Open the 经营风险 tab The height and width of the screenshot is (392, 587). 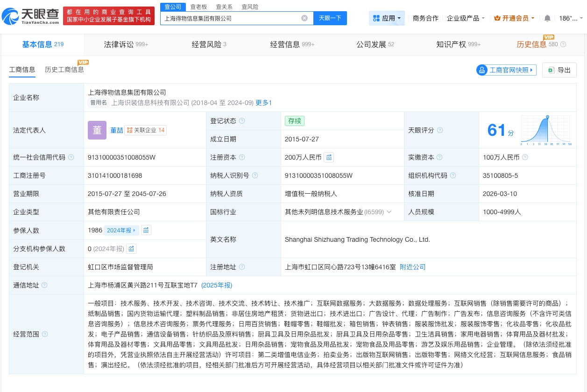209,44
